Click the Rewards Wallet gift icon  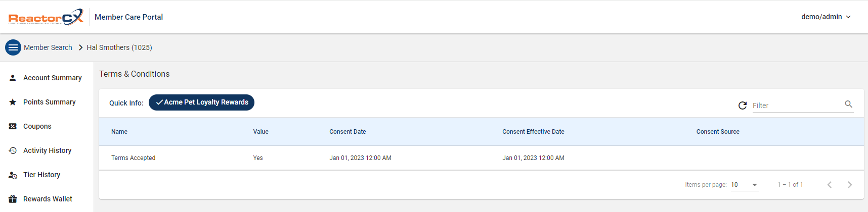(13, 199)
